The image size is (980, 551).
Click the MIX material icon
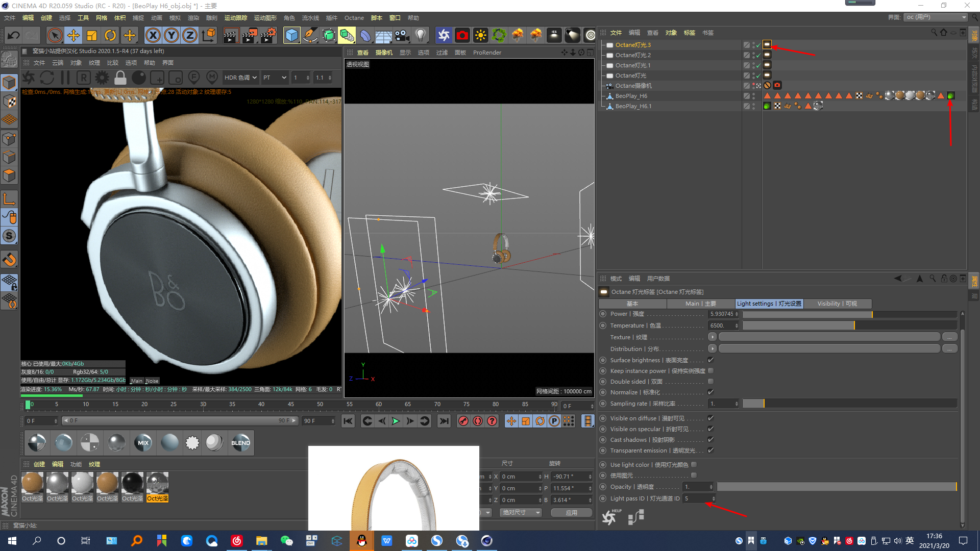(x=143, y=443)
